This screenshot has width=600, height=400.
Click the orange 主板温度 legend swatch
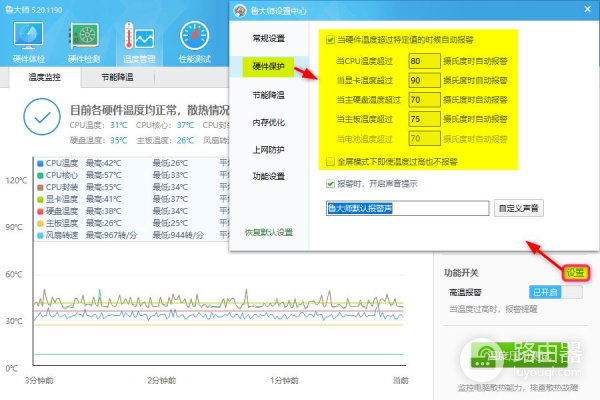pyautogui.click(x=40, y=223)
